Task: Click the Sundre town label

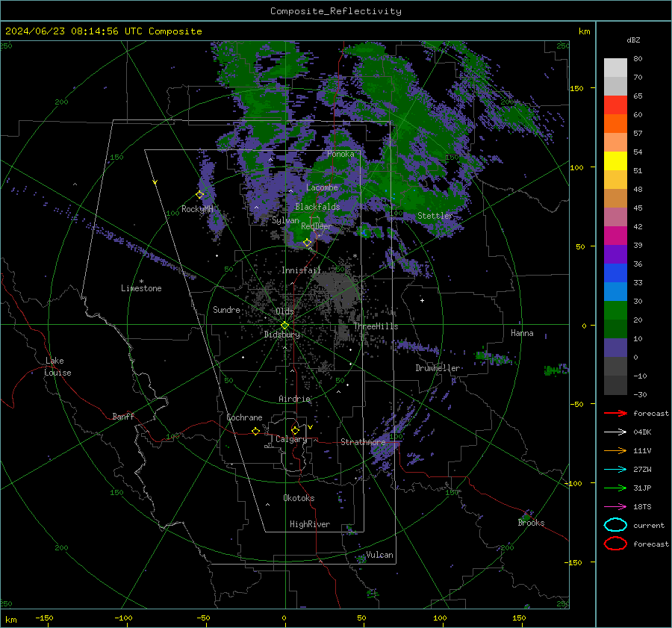Action: (x=226, y=309)
